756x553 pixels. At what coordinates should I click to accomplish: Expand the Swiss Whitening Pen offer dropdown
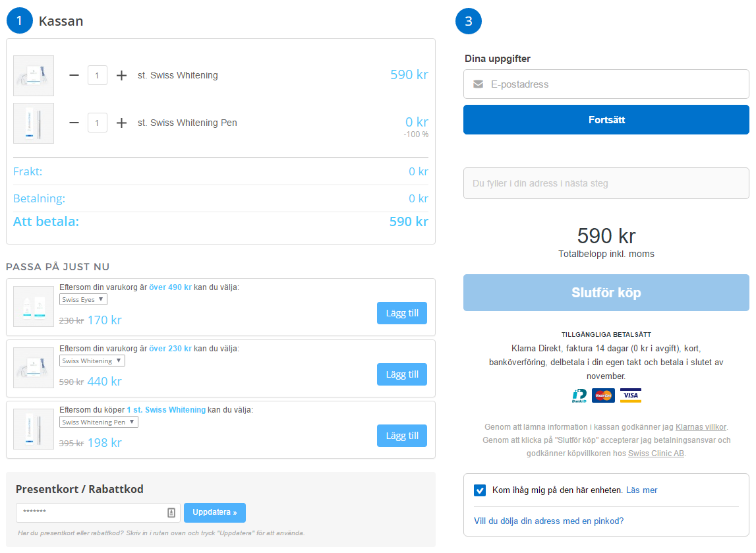(99, 422)
